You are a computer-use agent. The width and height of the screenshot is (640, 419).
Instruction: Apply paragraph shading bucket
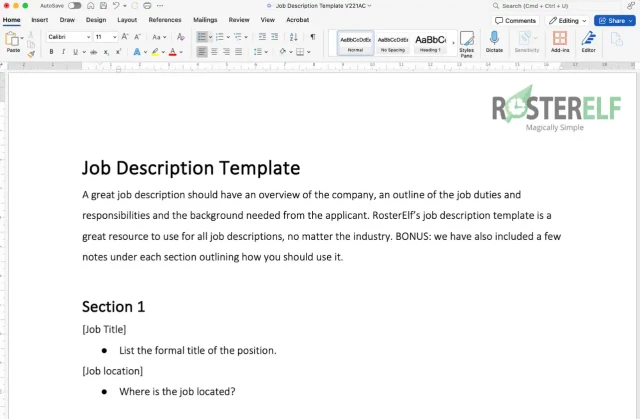[282, 52]
